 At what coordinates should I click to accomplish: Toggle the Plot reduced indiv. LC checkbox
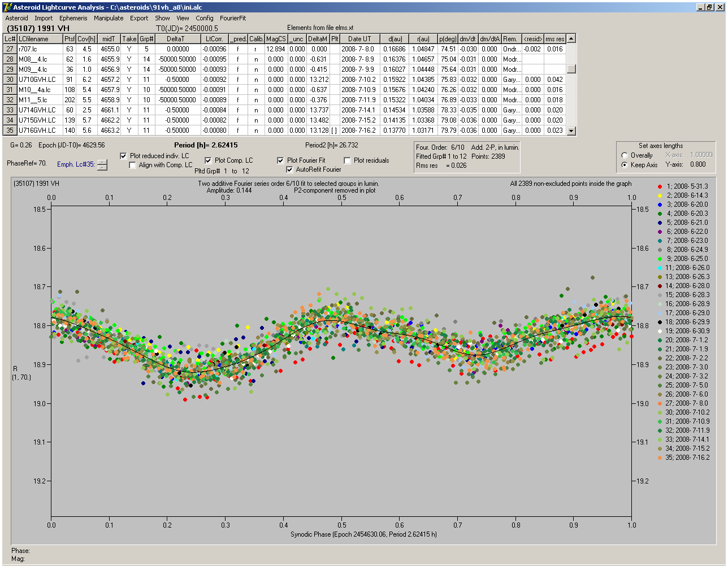124,156
